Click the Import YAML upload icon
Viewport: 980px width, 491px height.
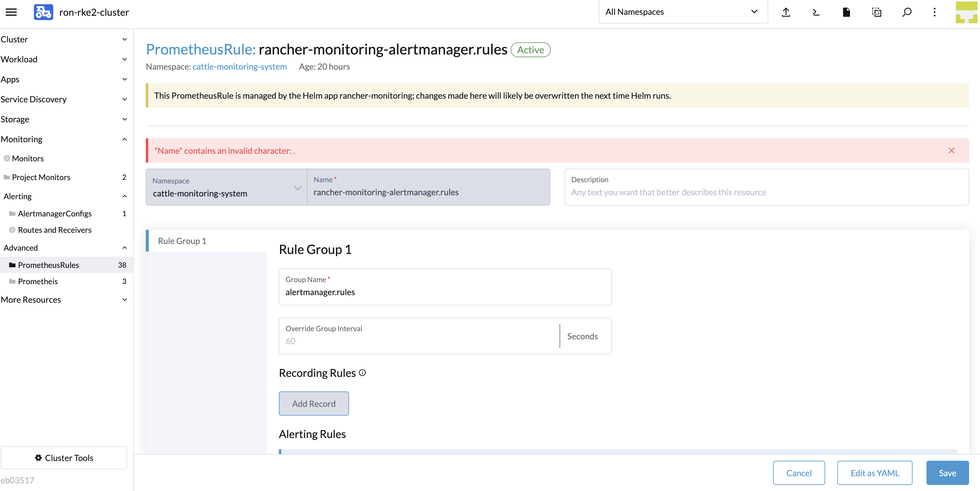(786, 12)
